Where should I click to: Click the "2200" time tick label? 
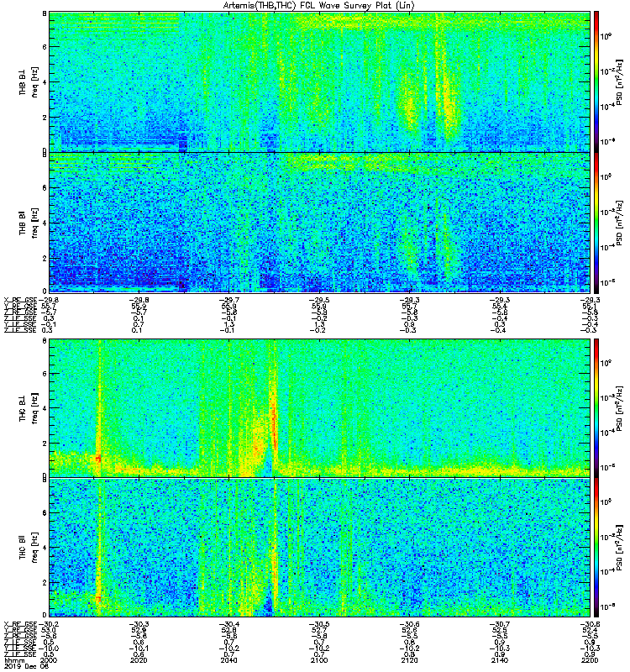tap(591, 660)
